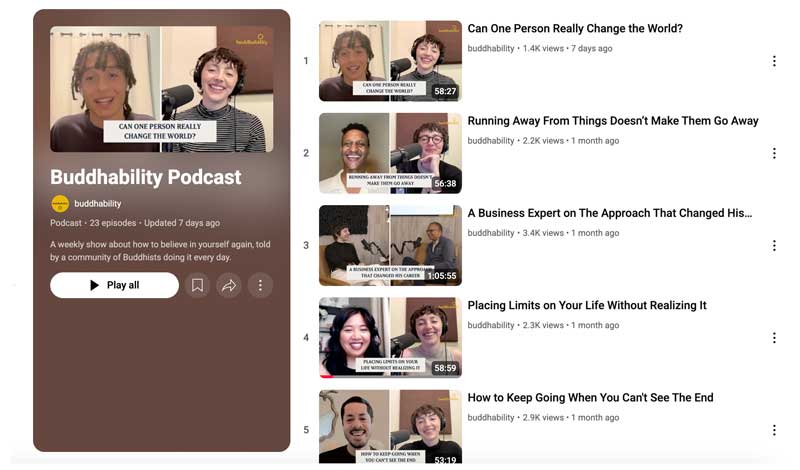800x470 pixels.
Task: Click the buddhability link under 'A Business Expert'
Action: [491, 233]
